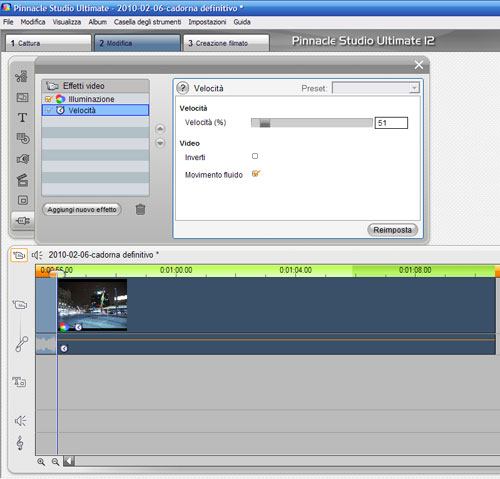Click the trash icon to delete effect
Image resolution: width=500 pixels, height=479 pixels.
coord(140,209)
